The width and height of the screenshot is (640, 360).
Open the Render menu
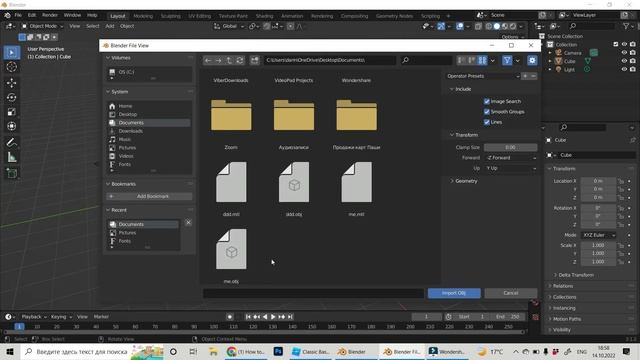[x=50, y=16]
